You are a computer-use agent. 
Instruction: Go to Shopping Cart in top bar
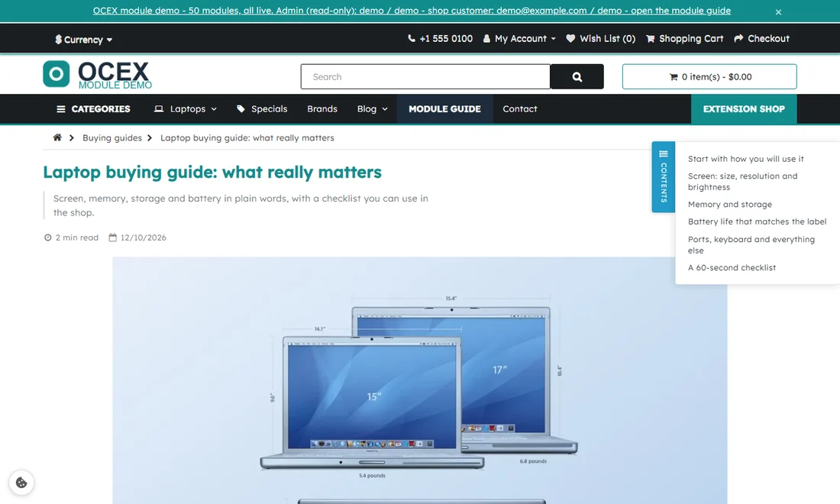(x=685, y=38)
